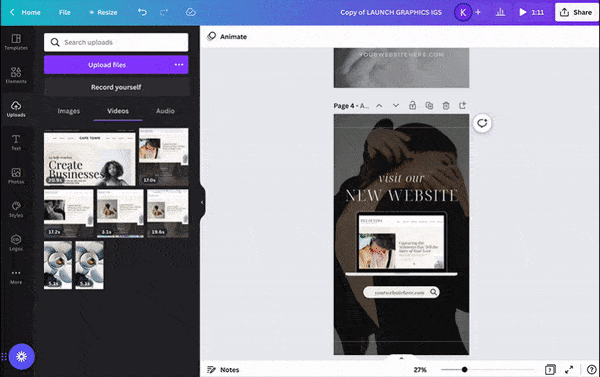
Task: Click the purple assistant button
Action: pos(21,357)
